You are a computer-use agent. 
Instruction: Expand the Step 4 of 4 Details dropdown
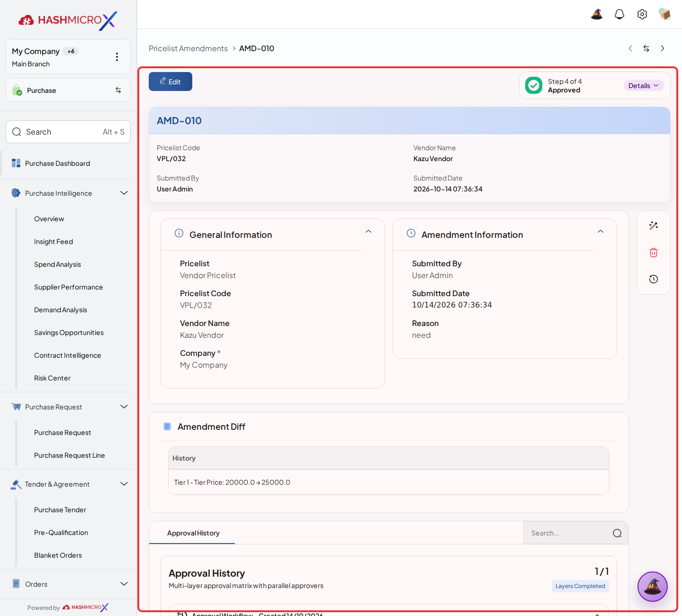pos(644,86)
